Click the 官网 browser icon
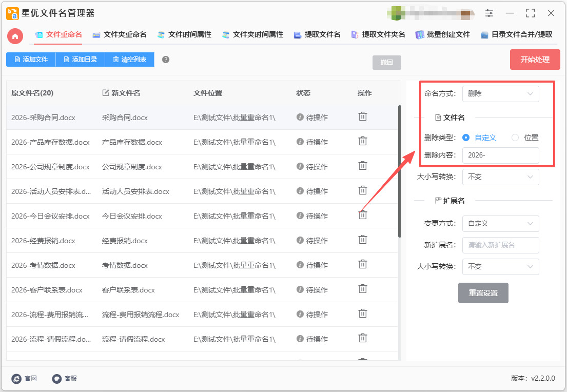The height and width of the screenshot is (392, 567). 16,379
